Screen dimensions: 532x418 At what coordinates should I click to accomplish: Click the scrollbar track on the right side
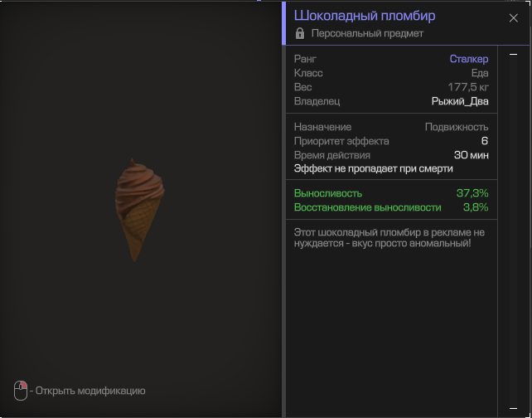pos(513,232)
